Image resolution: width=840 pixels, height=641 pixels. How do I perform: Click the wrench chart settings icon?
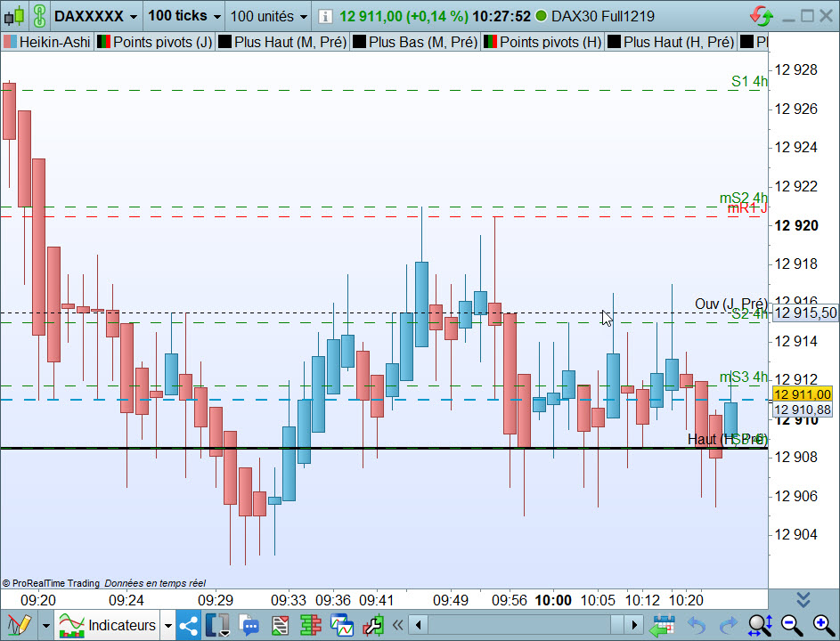click(x=373, y=625)
